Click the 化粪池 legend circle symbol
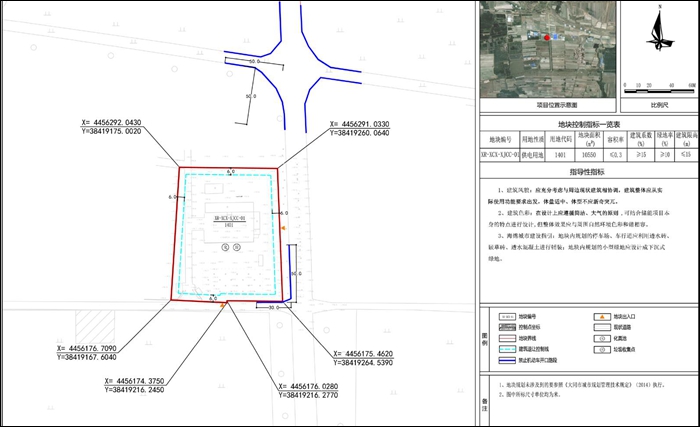The image size is (700, 427). (x=600, y=339)
